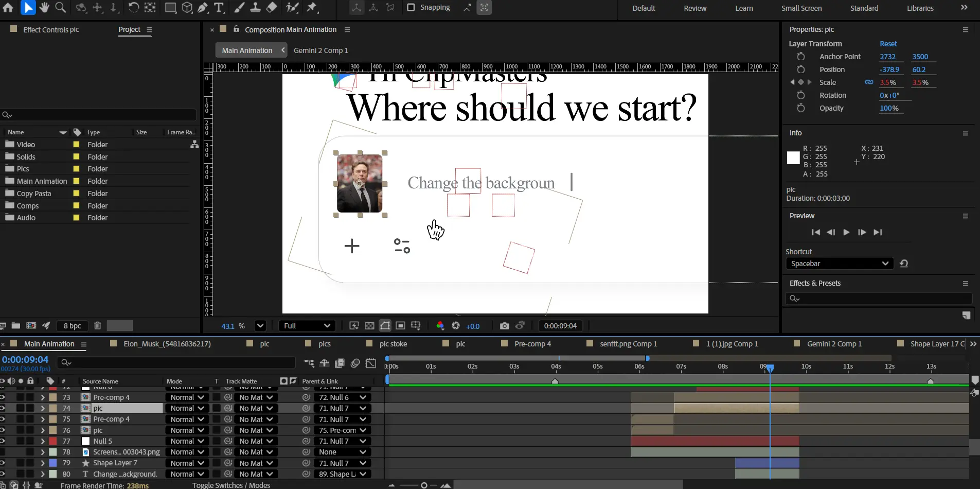Take a snapshot with camera icon
This screenshot has width=980, height=489.
point(504,326)
